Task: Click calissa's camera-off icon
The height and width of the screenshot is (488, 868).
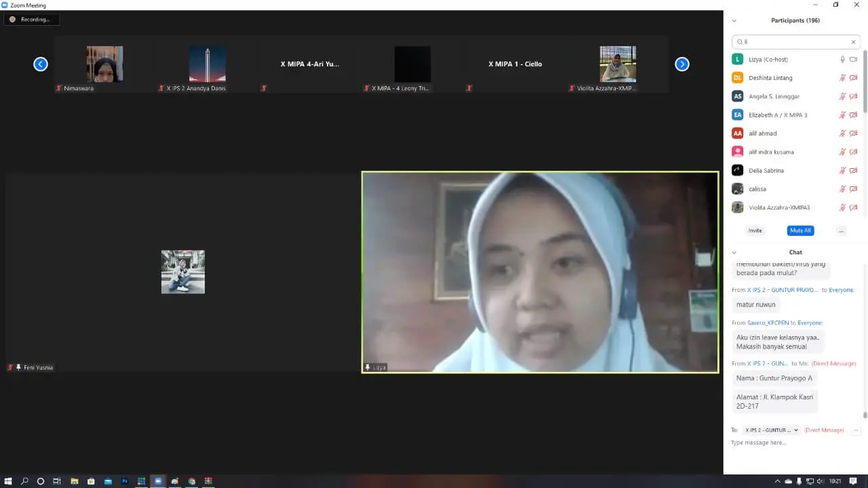Action: [x=854, y=189]
